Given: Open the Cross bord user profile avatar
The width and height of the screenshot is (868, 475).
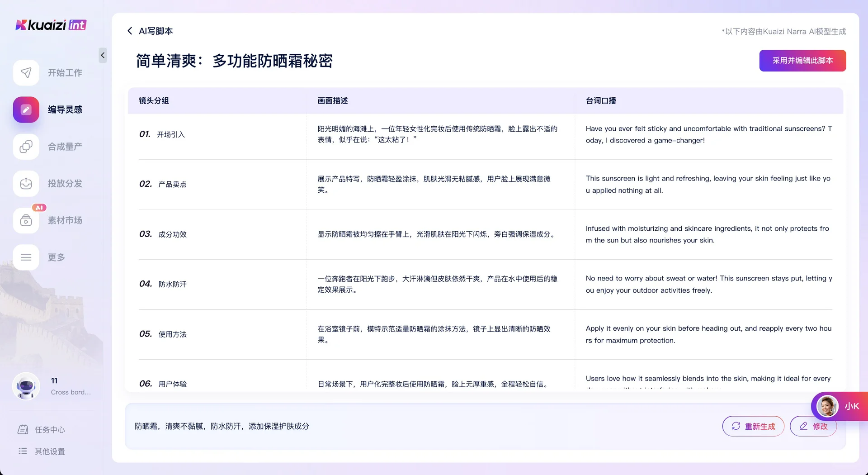Looking at the screenshot, I should click(26, 386).
